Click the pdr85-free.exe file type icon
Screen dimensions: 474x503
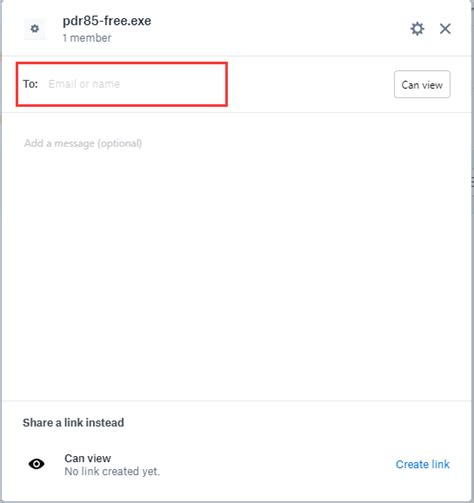point(35,29)
